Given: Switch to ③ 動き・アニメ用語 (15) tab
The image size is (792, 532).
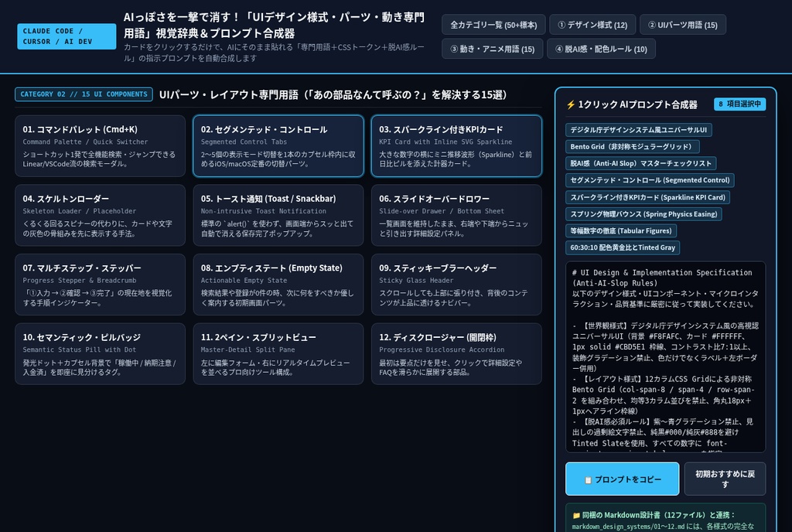Looking at the screenshot, I should point(493,49).
